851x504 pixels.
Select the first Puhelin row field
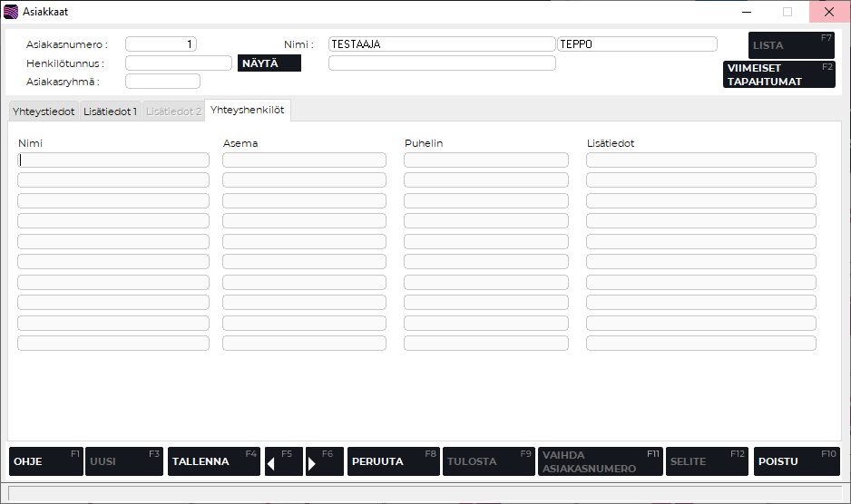(x=485, y=160)
